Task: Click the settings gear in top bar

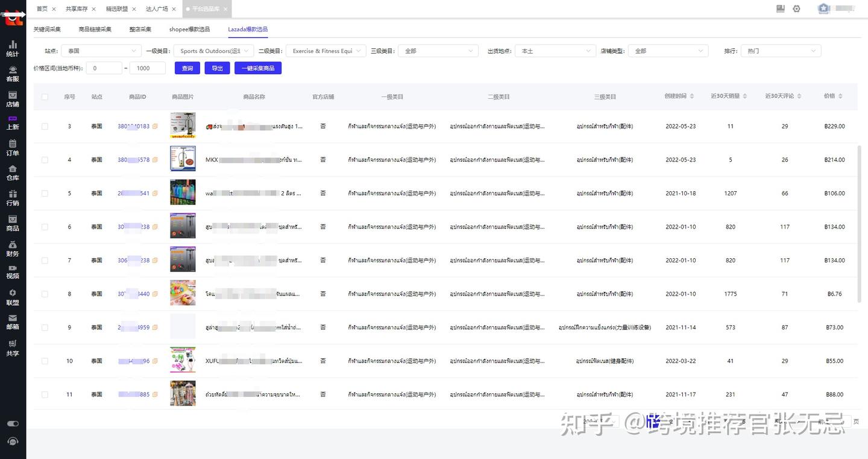Action: pos(797,9)
